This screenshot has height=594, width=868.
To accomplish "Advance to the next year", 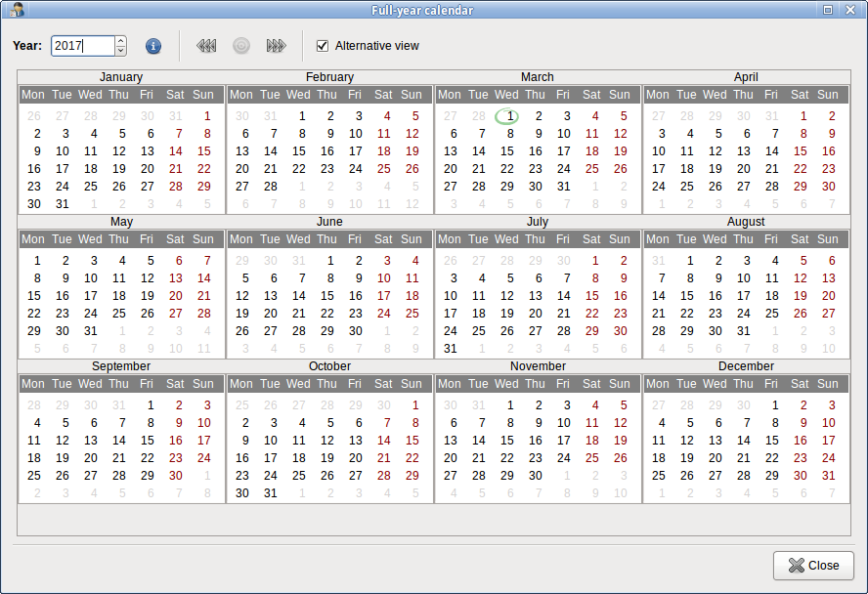I will [x=276, y=46].
